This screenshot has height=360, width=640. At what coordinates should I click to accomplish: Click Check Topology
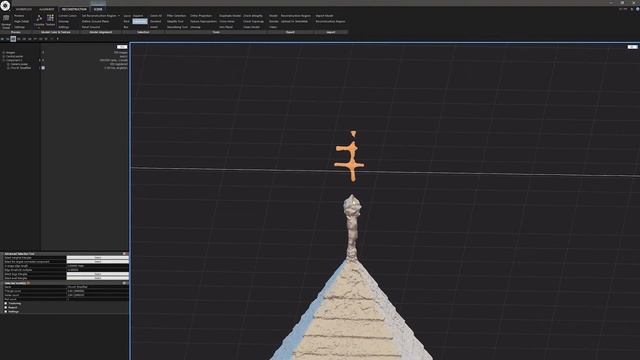pyautogui.click(x=253, y=21)
